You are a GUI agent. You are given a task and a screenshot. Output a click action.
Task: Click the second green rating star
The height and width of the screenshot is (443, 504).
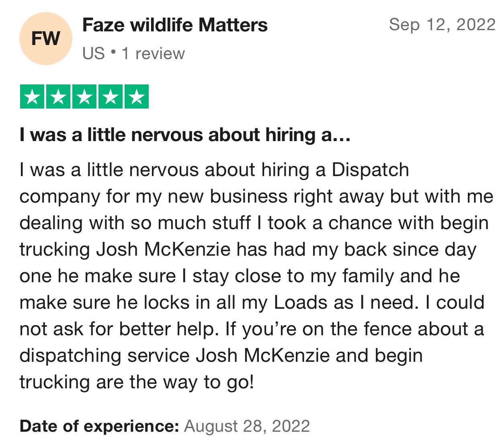(x=59, y=97)
